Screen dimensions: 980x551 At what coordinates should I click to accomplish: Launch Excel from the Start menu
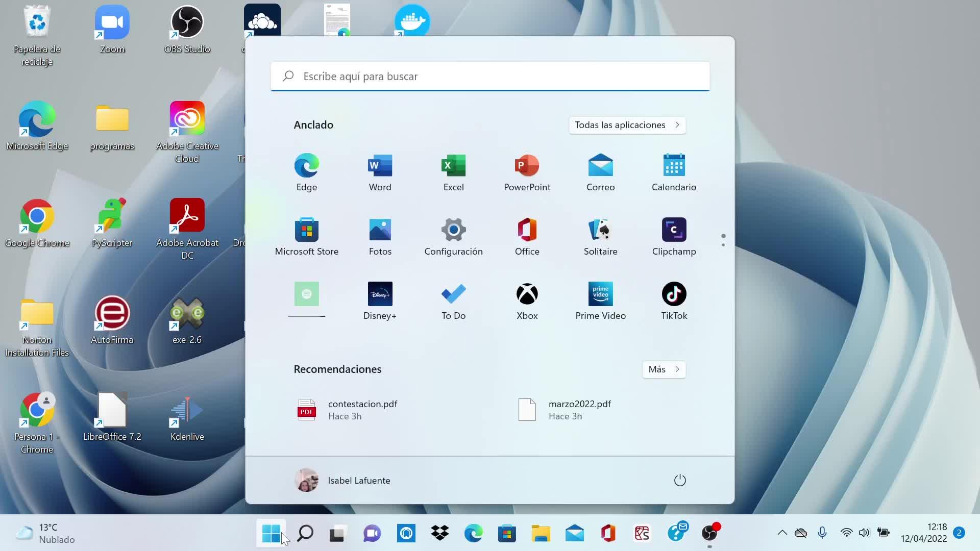(x=453, y=172)
